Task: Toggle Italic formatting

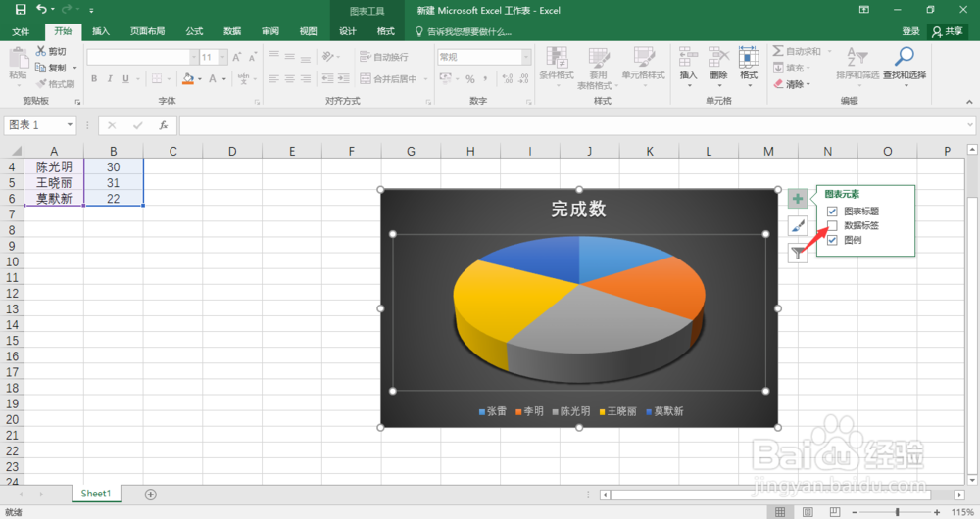Action: pos(110,78)
